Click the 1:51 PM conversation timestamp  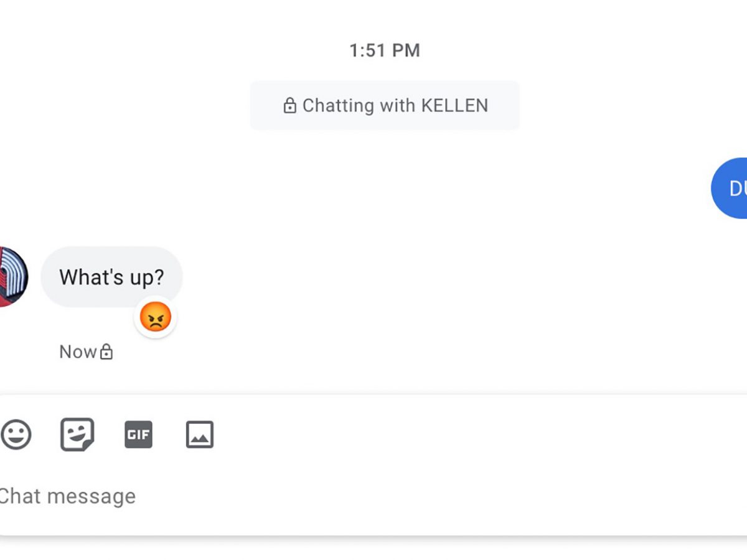[384, 50]
